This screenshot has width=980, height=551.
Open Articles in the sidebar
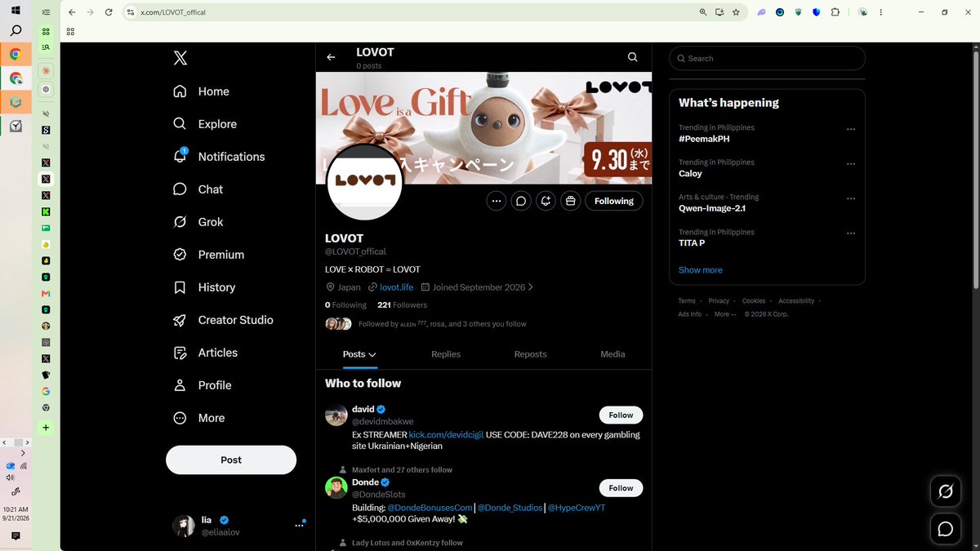(x=206, y=353)
